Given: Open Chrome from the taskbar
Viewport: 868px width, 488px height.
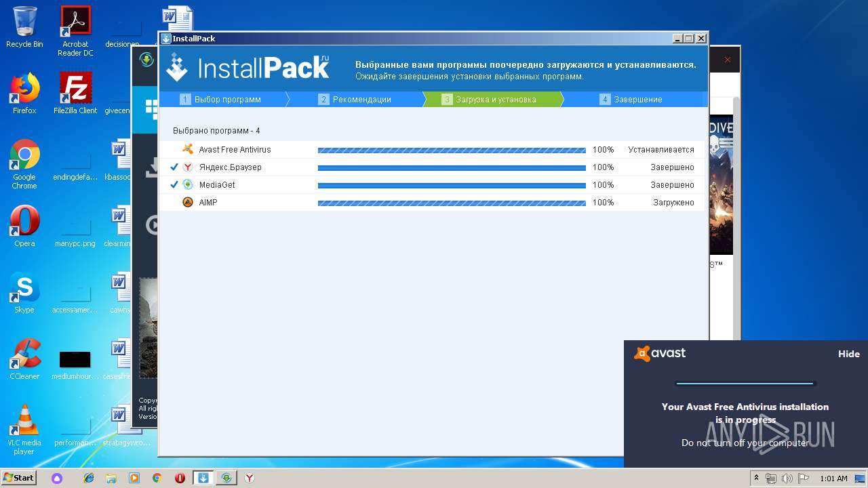Looking at the screenshot, I should tap(157, 478).
